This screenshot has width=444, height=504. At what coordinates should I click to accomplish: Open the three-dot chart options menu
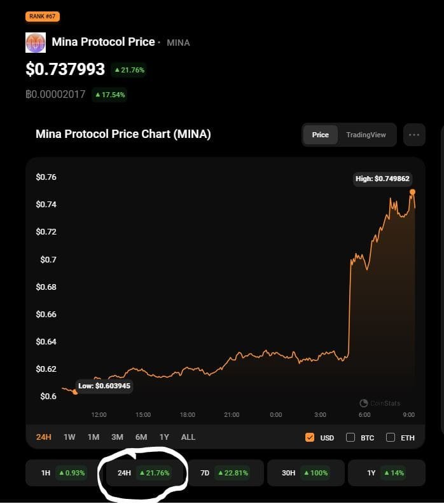(x=414, y=135)
